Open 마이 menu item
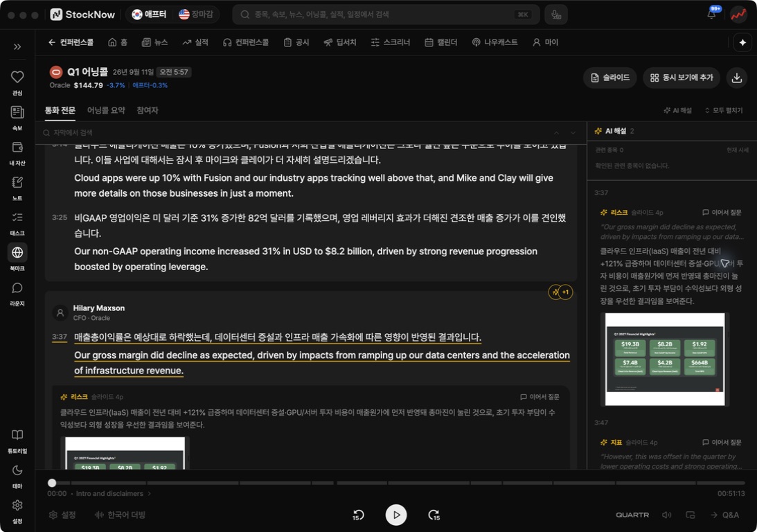This screenshot has width=757, height=532. 546,42
